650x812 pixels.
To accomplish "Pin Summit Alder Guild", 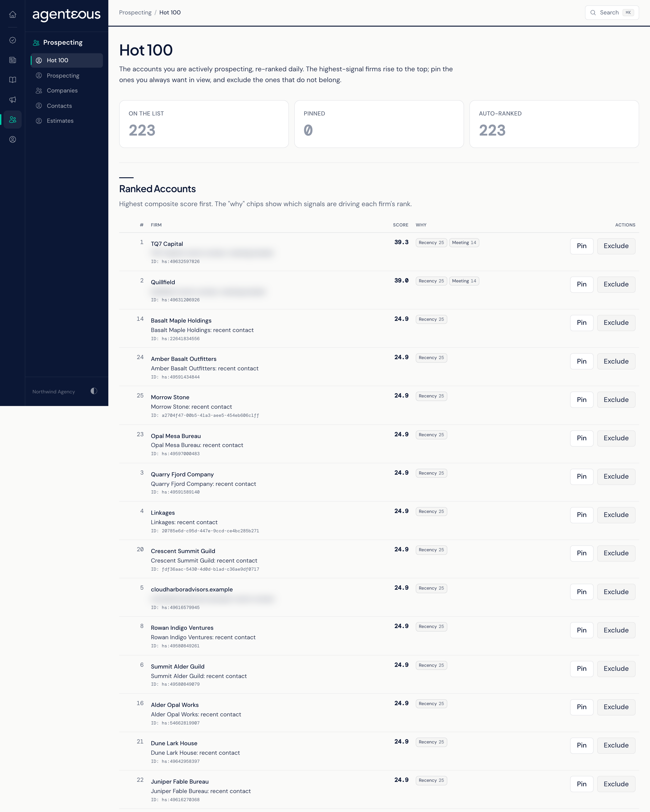I will coord(581,669).
